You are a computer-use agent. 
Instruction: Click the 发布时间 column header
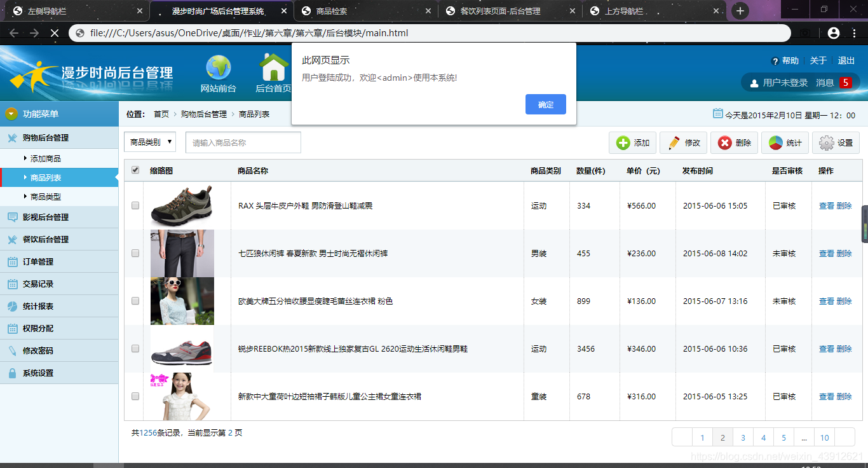tap(698, 170)
